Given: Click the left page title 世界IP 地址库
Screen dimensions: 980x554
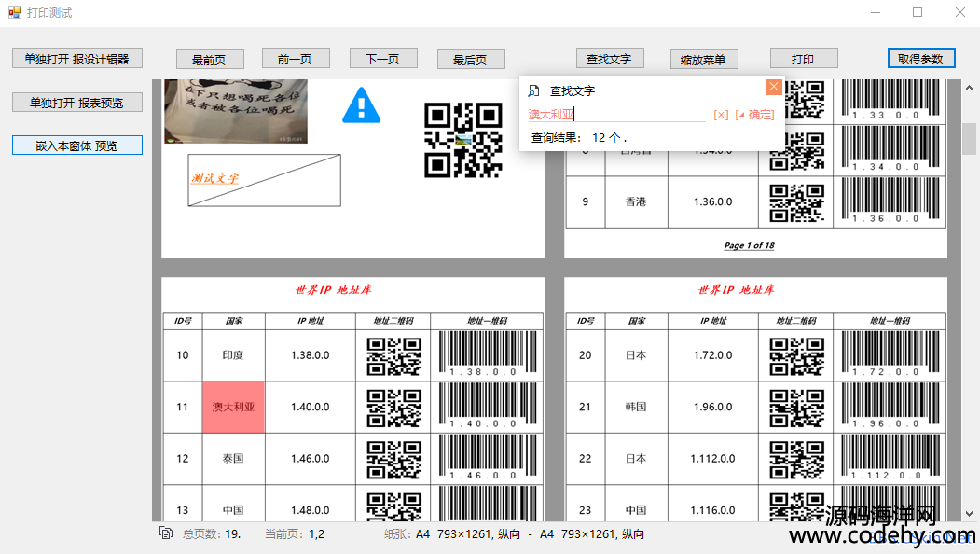Looking at the screenshot, I should (333, 290).
